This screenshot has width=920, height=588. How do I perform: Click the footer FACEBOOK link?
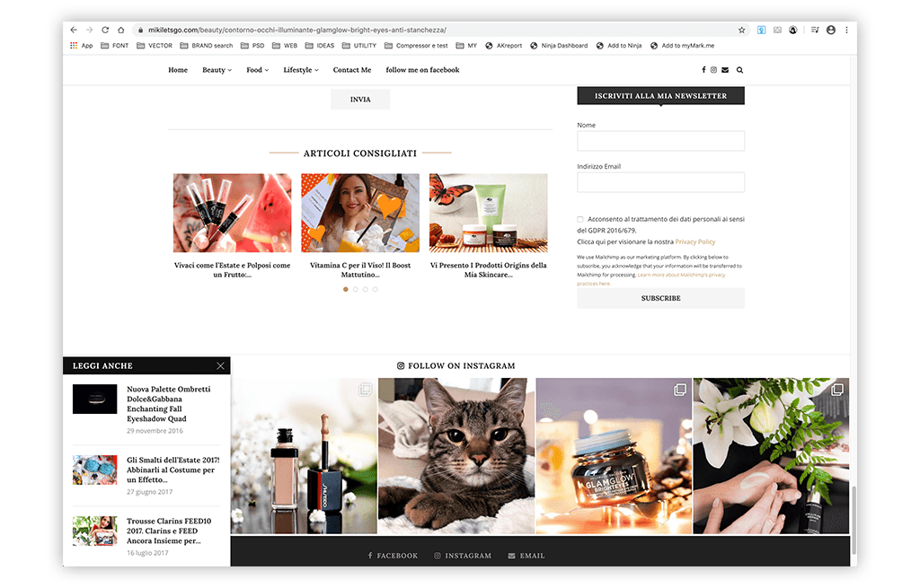pos(393,556)
